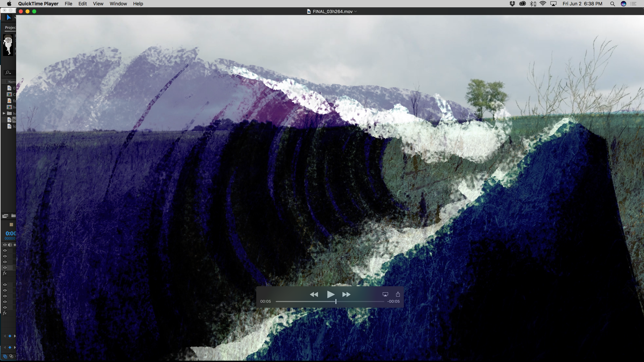Toggle the bottom-most layer eye icon

5,307
